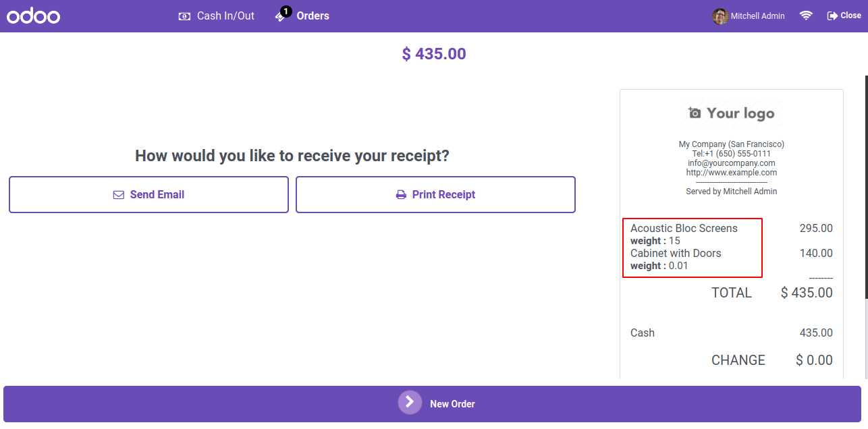This screenshot has height=429, width=868.
Task: Open the Orders menu
Action: (302, 16)
